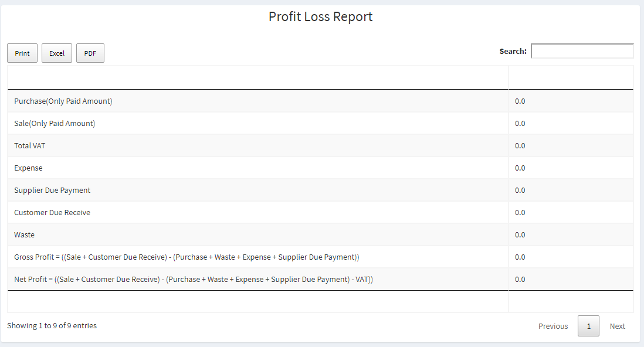Screen dimensions: 644x347
Task: Click the Customer Due Receive row
Action: pyautogui.click(x=320, y=212)
